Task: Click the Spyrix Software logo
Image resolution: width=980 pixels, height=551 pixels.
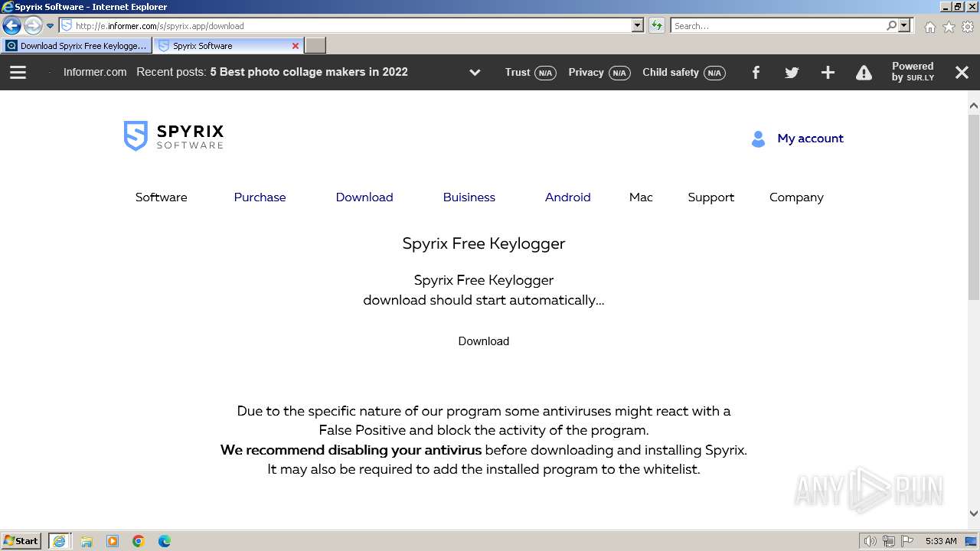Action: tap(174, 136)
